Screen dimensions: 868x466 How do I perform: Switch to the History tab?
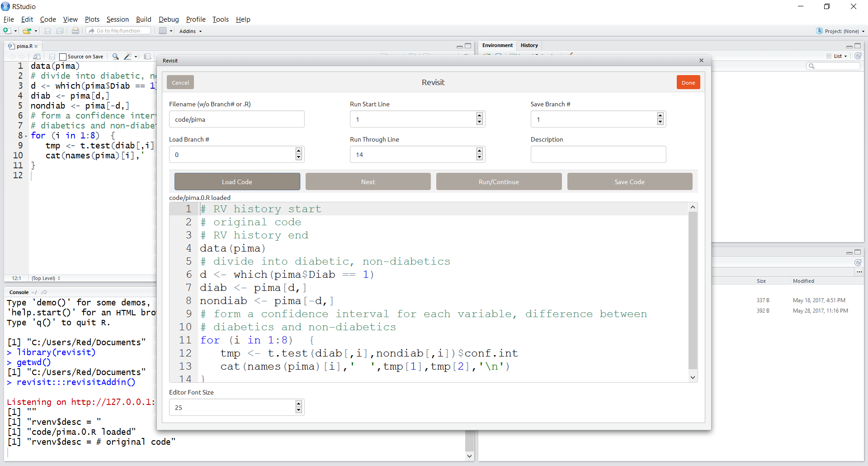(x=529, y=45)
